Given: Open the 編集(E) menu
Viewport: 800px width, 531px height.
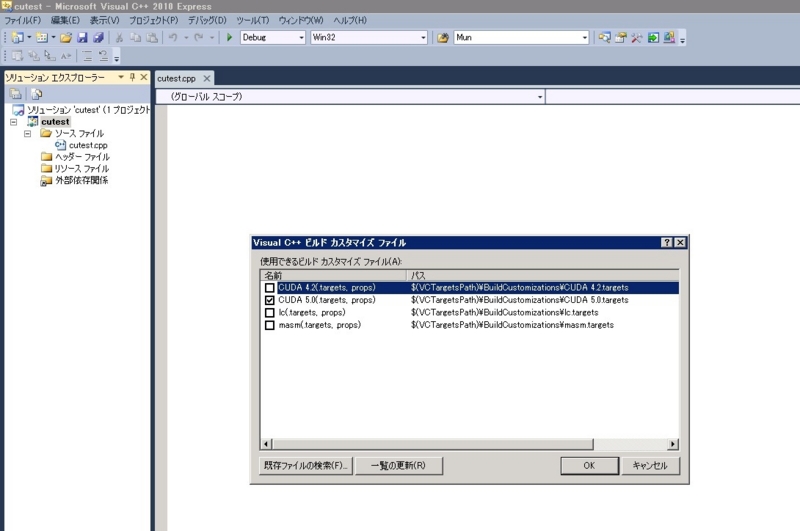Looking at the screenshot, I should pyautogui.click(x=65, y=20).
